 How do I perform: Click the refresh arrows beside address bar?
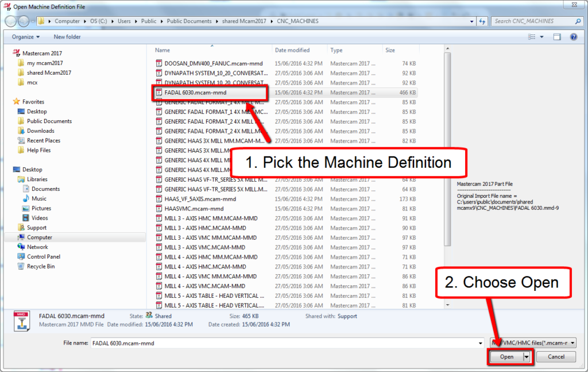482,21
